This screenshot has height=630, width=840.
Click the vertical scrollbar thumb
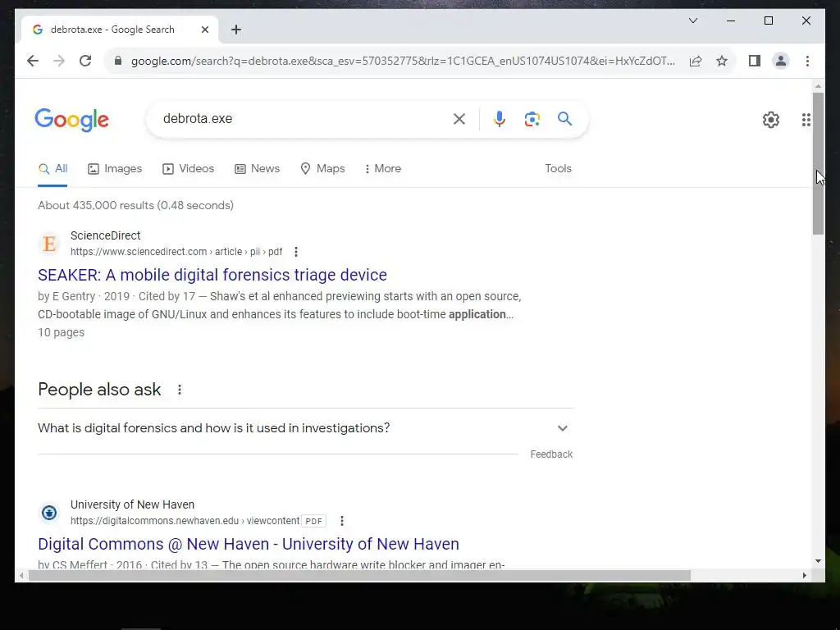(818, 163)
